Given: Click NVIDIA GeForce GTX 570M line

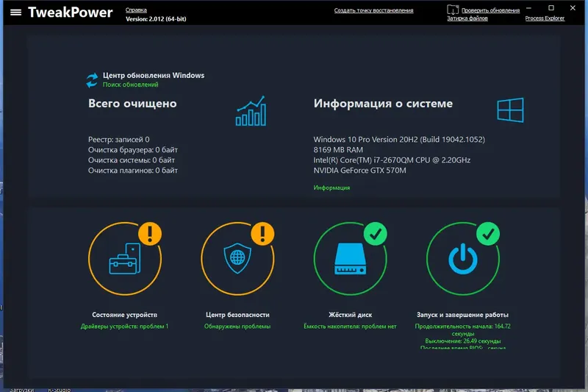Looking at the screenshot, I should (359, 171).
